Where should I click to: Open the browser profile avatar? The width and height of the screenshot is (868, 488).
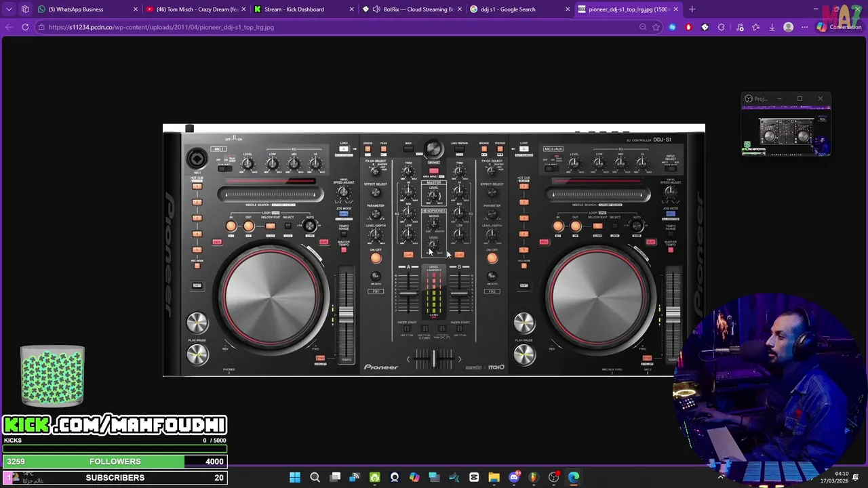(x=788, y=27)
